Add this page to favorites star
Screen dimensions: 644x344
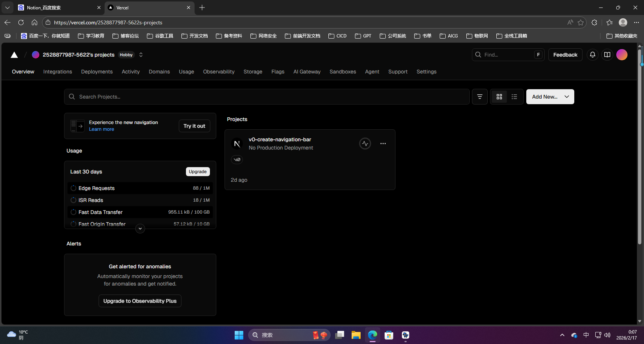pos(581,22)
